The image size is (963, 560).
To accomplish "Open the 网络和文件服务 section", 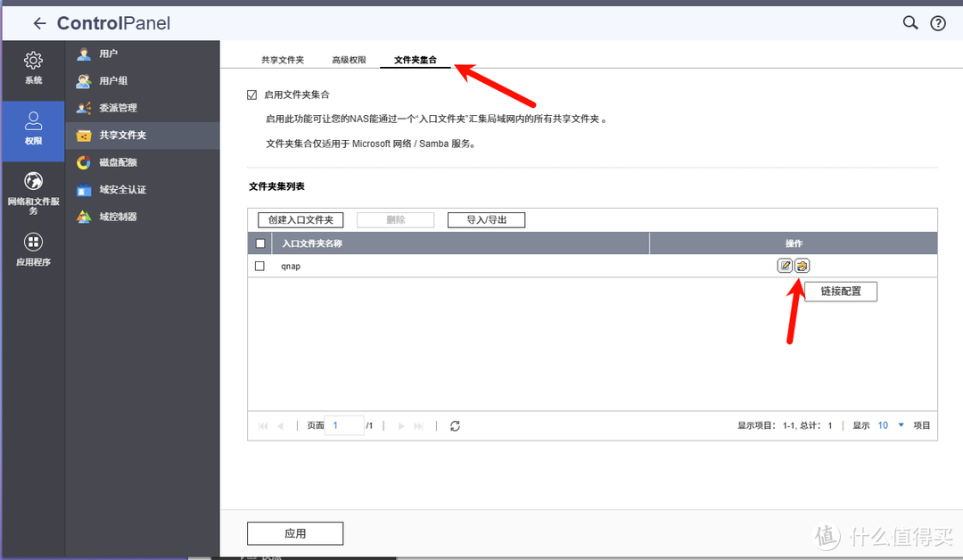I will [x=33, y=194].
